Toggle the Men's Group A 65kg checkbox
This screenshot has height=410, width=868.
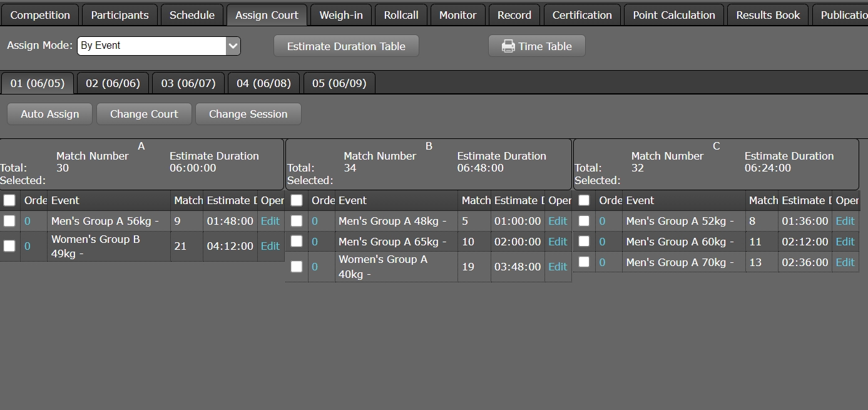(297, 242)
